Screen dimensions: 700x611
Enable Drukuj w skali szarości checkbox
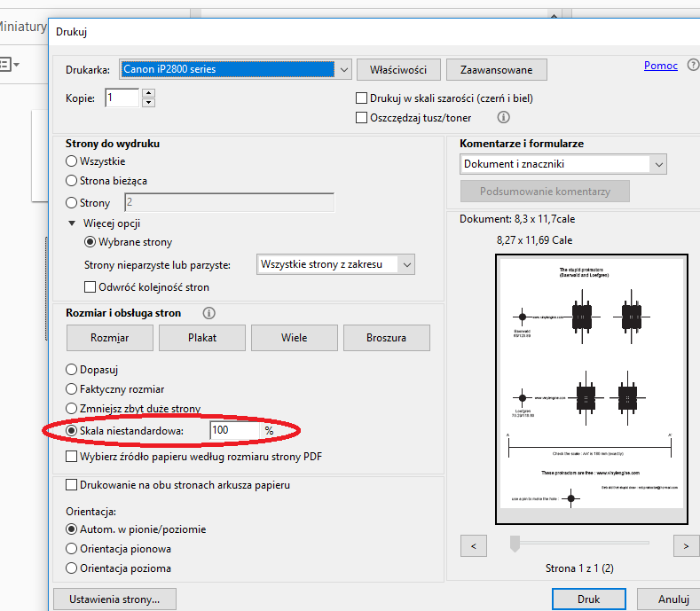362,98
